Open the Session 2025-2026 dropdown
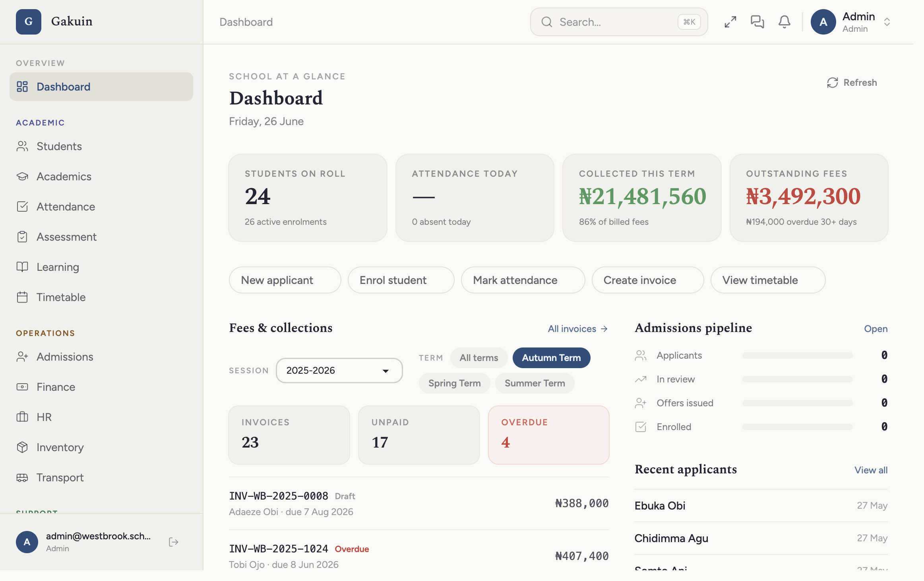 coord(339,371)
